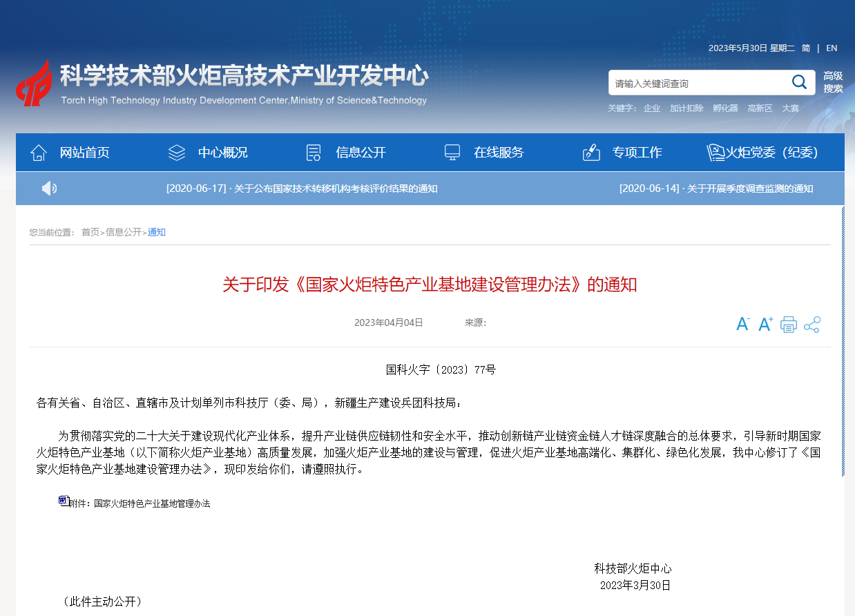This screenshot has height=616, width=855.
Task: Switch to simplified Chinese with 简
Action: click(806, 48)
